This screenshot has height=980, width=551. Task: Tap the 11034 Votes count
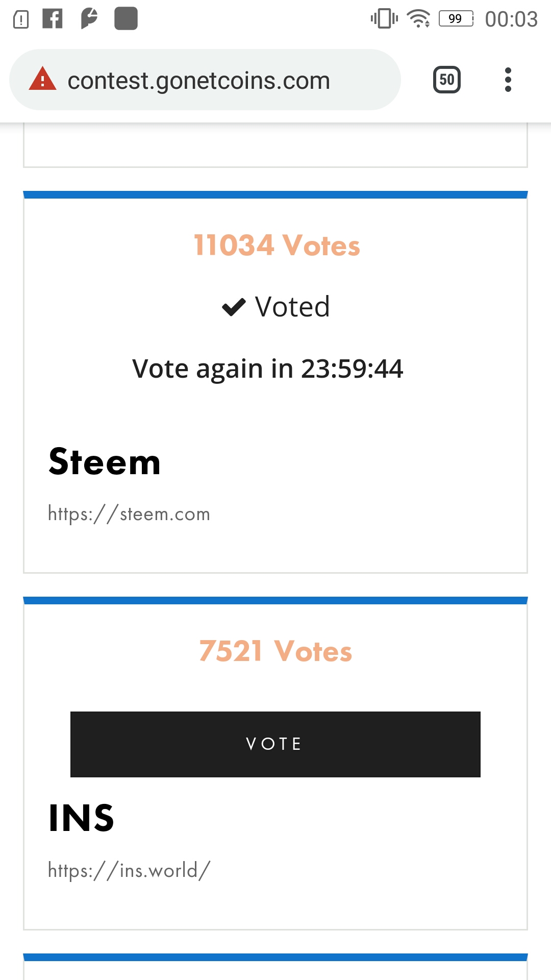[277, 245]
